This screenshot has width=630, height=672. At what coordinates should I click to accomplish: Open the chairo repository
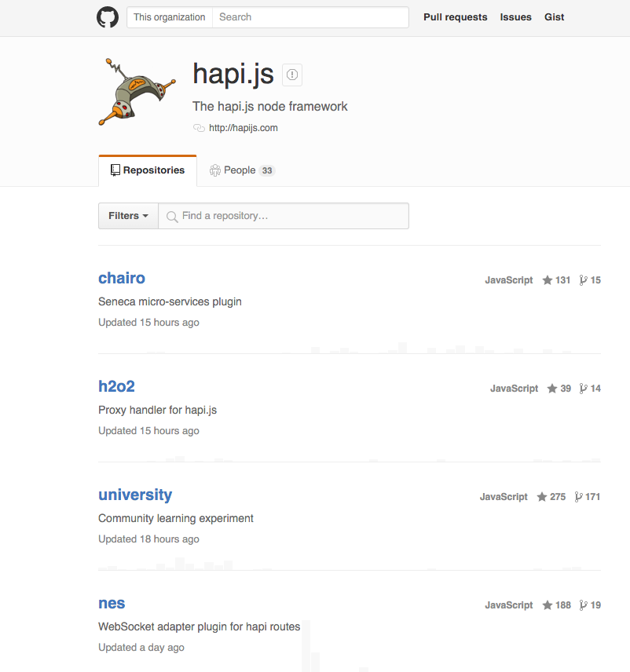122,278
